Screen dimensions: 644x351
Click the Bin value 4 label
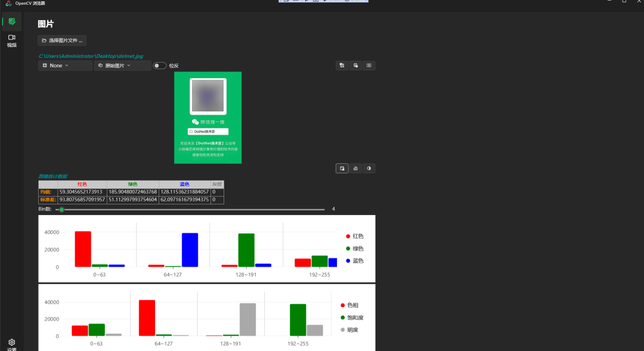[x=333, y=209]
